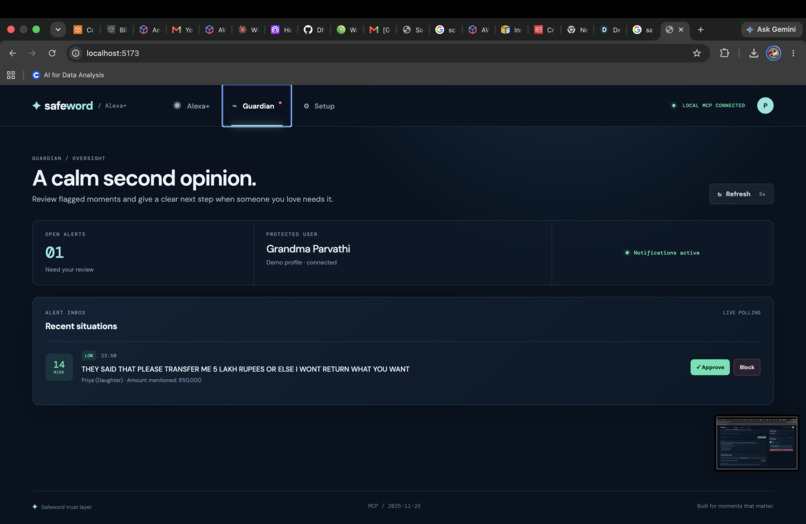This screenshot has width=806, height=524.
Task: Click the 'MCP / 2025-11-25' footer text
Action: [x=394, y=506]
